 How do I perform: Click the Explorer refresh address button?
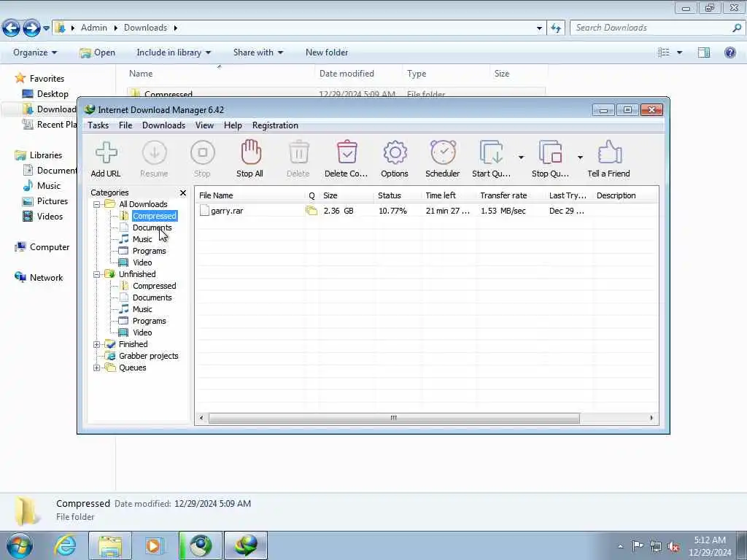coord(556,28)
